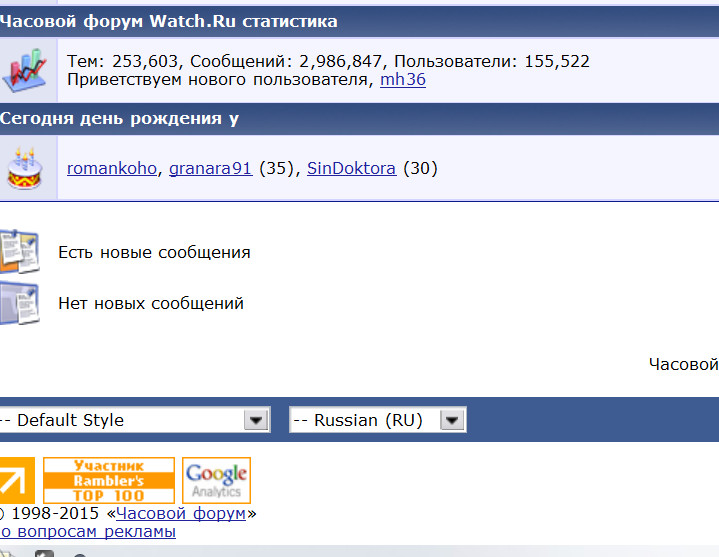This screenshot has width=719, height=557.
Task: Open the Google Analytics badge
Action: pos(216,480)
